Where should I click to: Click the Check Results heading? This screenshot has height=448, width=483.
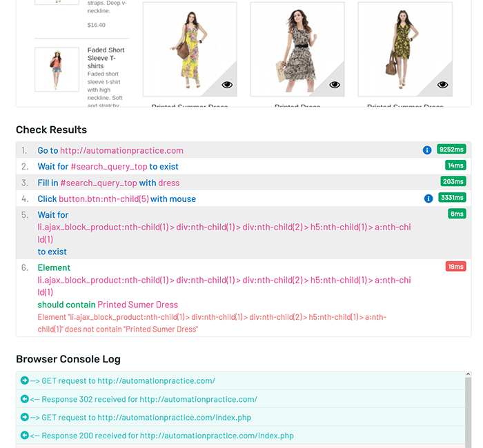52,130
